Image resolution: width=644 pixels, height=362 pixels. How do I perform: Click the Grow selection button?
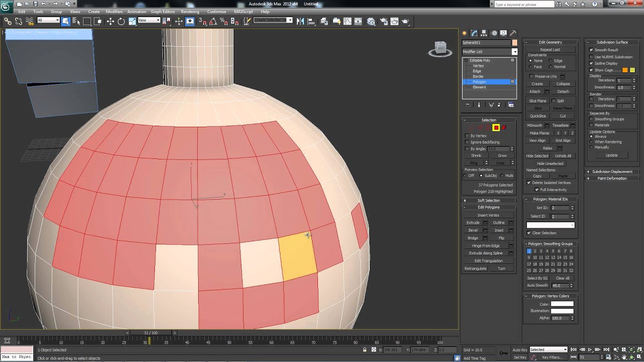click(502, 156)
